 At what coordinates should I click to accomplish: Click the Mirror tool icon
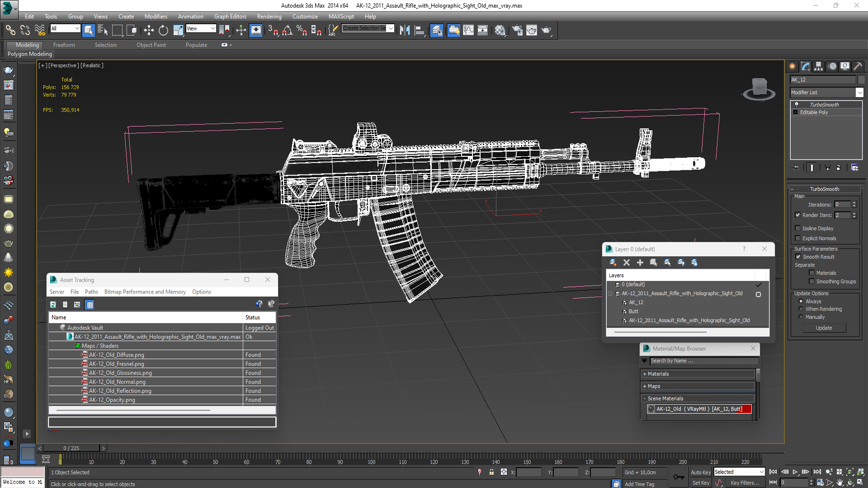405,30
